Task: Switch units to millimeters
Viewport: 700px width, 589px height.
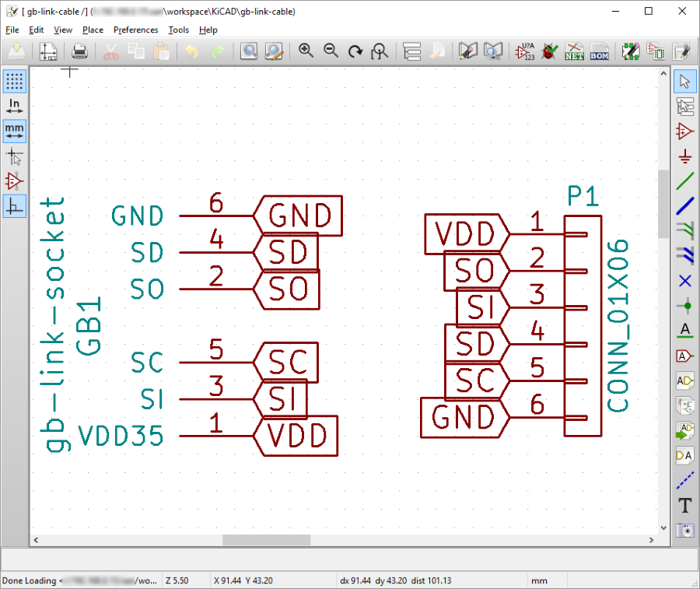Action: tap(14, 131)
